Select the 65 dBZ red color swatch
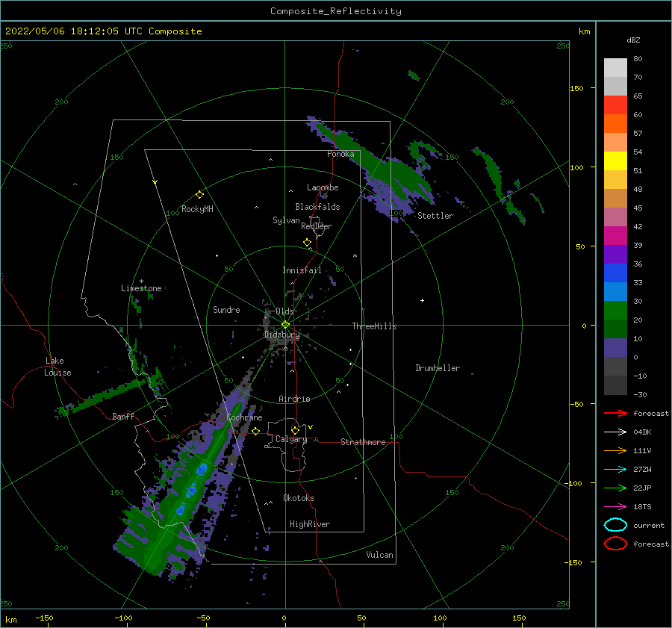 (615, 105)
